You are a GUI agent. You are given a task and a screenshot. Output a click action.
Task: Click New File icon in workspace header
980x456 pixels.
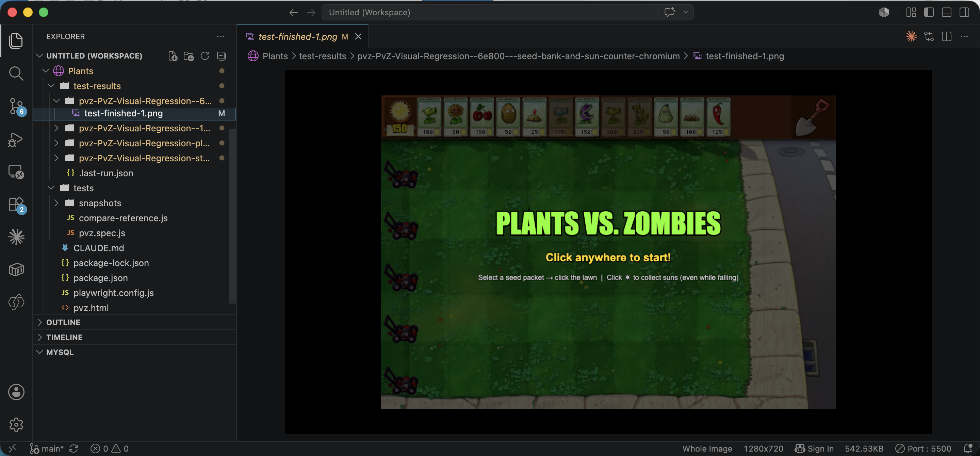[x=173, y=56]
